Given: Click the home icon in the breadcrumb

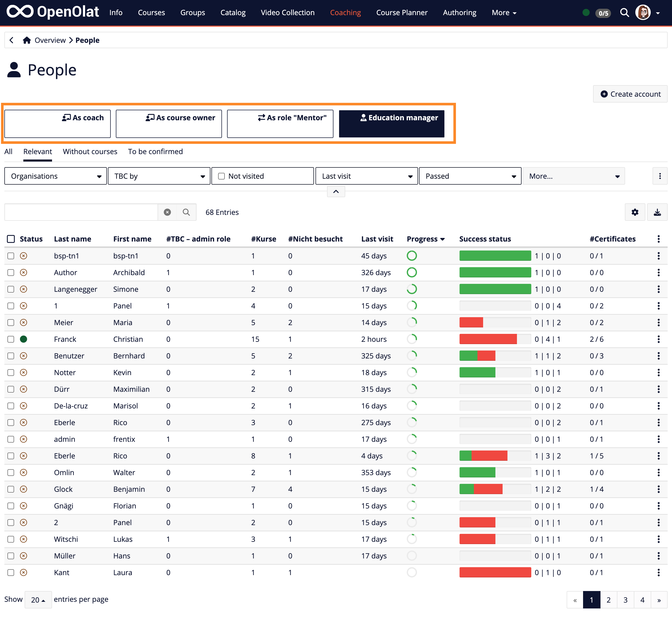Looking at the screenshot, I should coord(27,40).
